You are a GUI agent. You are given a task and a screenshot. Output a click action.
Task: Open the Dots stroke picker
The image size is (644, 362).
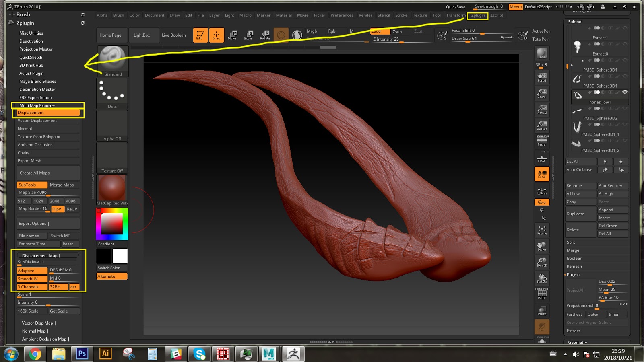coord(112,93)
